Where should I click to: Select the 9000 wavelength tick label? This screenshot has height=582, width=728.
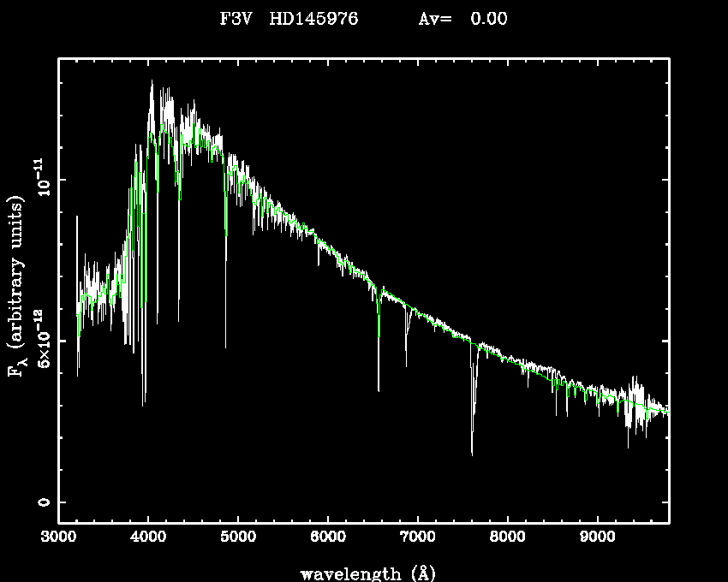[597, 537]
